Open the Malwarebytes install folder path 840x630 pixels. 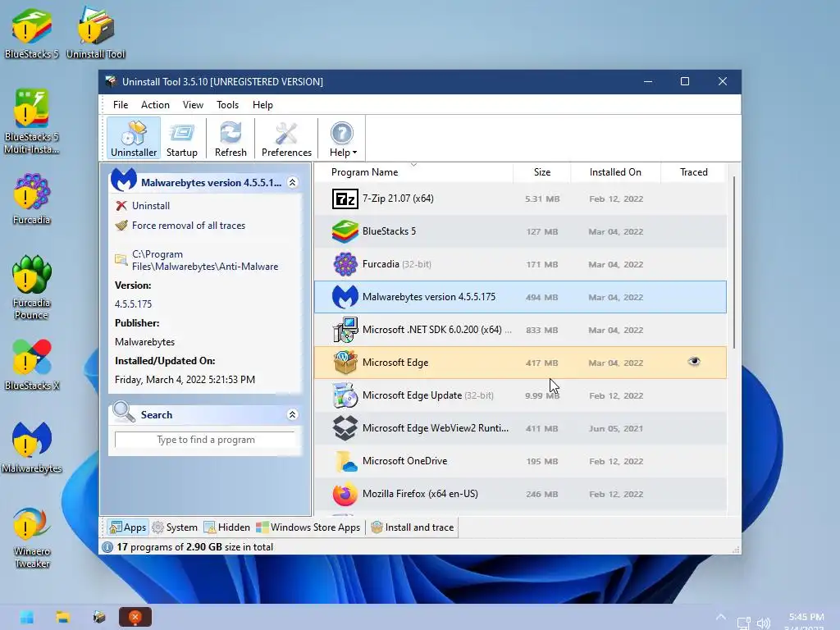(x=204, y=260)
